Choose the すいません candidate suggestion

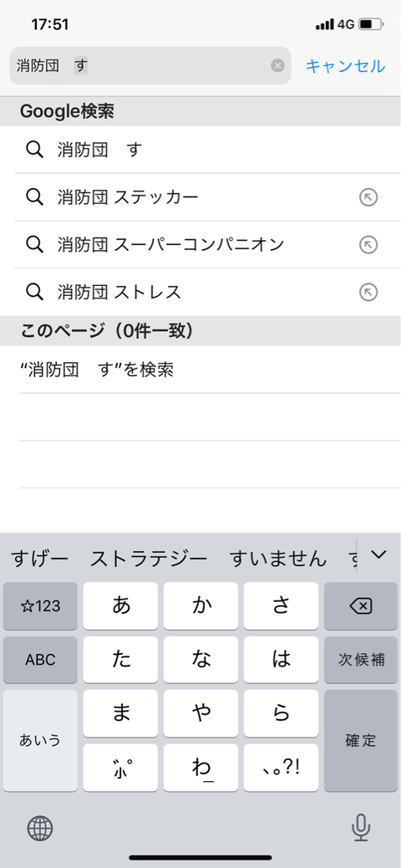coord(278,559)
